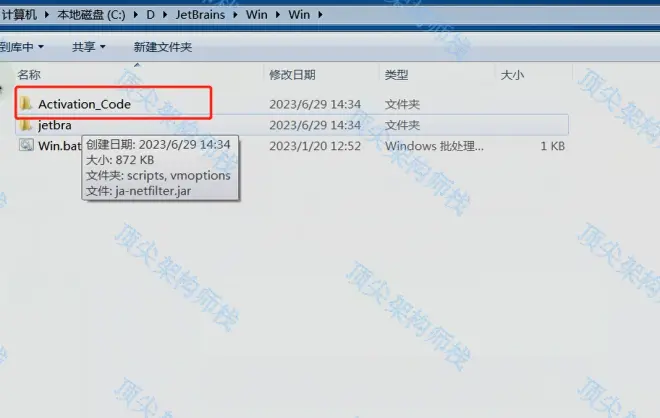
Task: Expand the arrow after 本地磁盘 (C:)
Action: click(136, 15)
